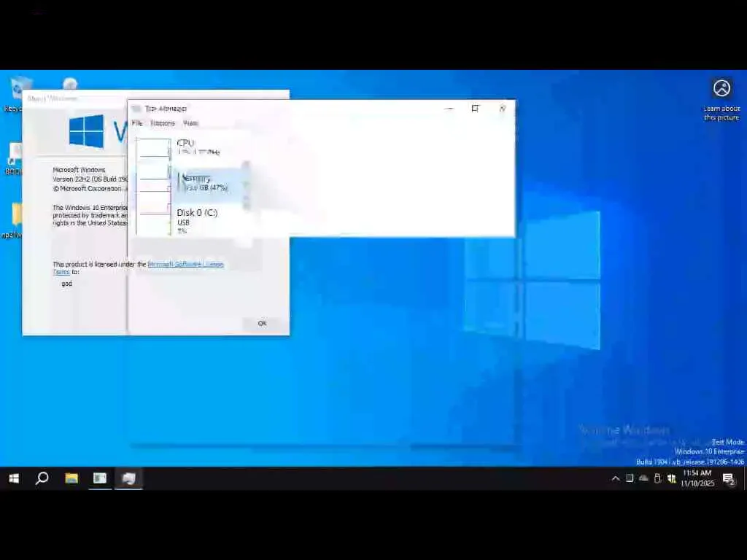
Task: Open the Start menu
Action: coord(14,478)
